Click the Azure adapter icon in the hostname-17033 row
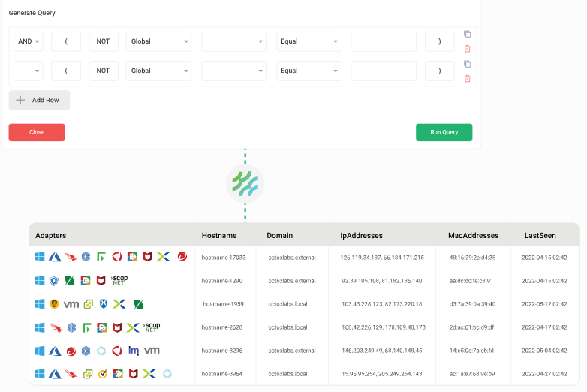The width and height of the screenshot is (587, 392). pyautogui.click(x=55, y=257)
